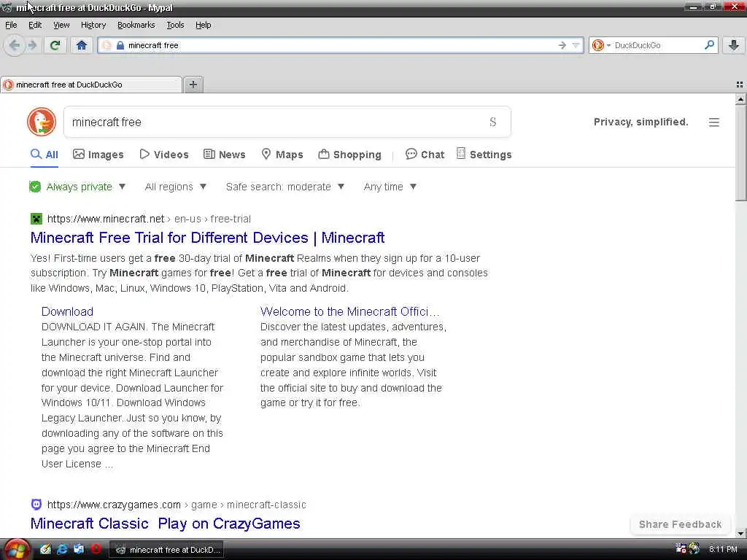Screen dimensions: 747x560
Task: Open the View menu
Action: 61,25
